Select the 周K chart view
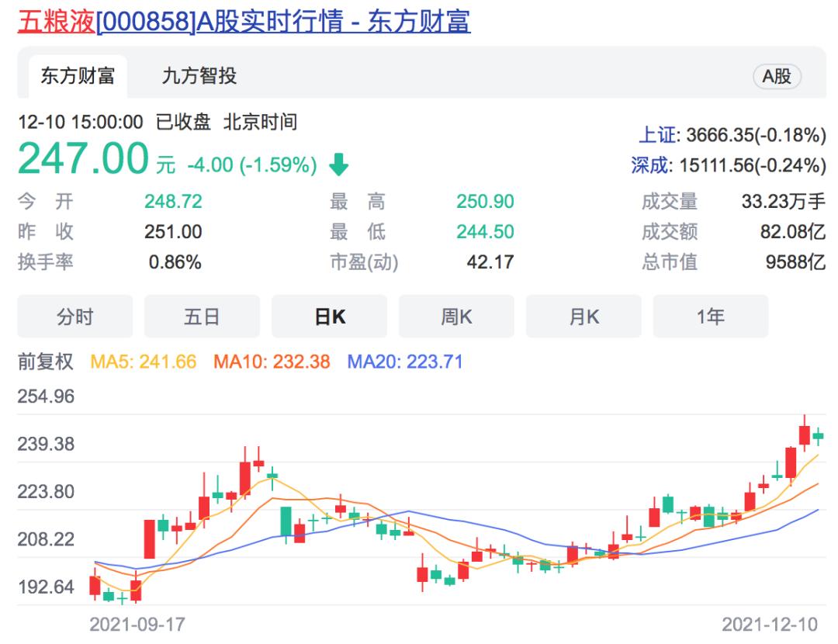Image resolution: width=838 pixels, height=644 pixels. point(456,317)
